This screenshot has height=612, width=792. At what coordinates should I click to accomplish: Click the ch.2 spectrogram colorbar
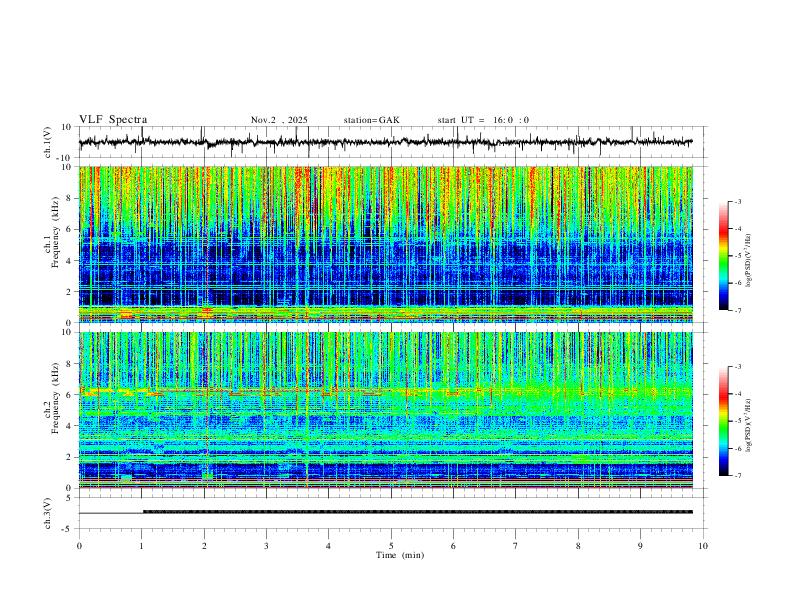pos(723,421)
